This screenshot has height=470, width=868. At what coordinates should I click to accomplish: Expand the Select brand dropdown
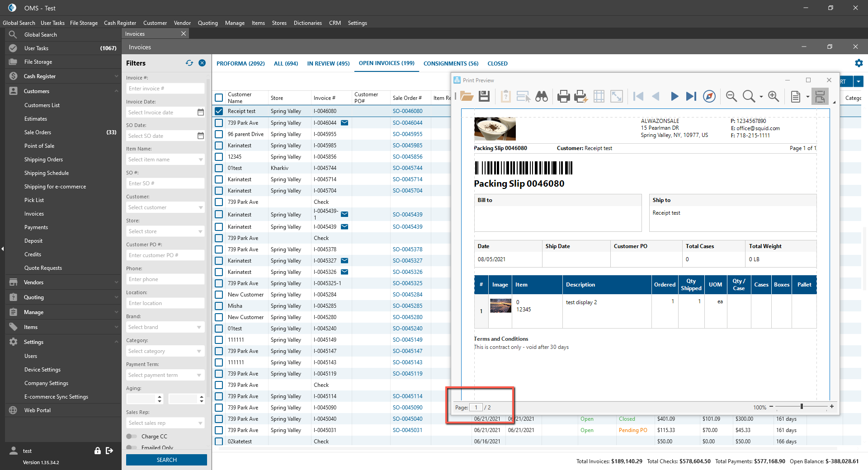click(x=165, y=327)
